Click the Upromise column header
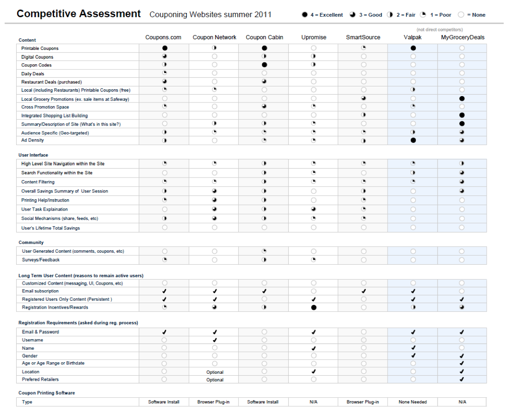 314,37
